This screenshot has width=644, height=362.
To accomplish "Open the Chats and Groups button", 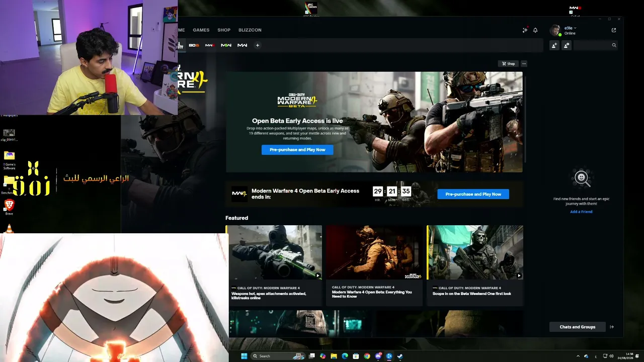I will pos(578,327).
